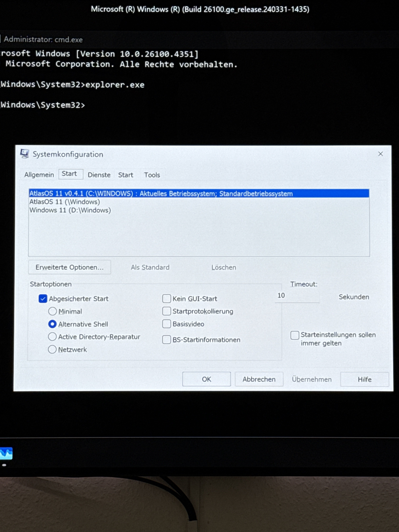Select the Windows 11 (D:\Windows) boot entry
The height and width of the screenshot is (532, 399).
[x=70, y=210]
